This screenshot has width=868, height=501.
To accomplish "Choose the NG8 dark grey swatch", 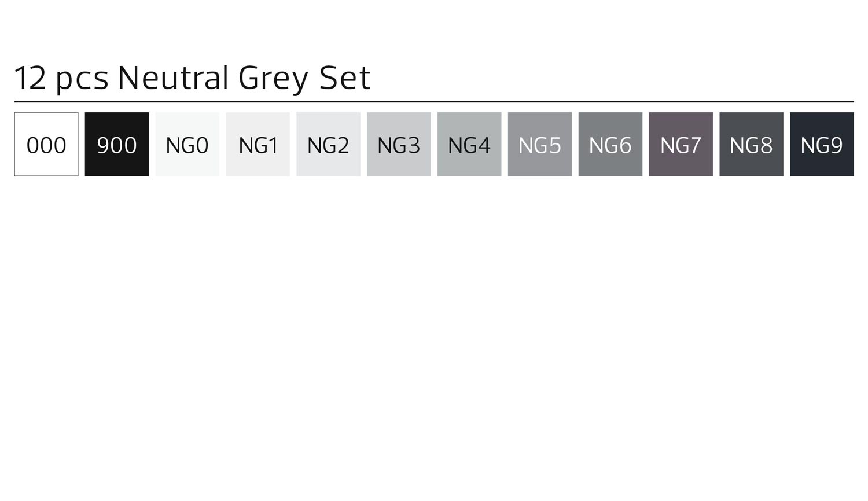I will [751, 144].
